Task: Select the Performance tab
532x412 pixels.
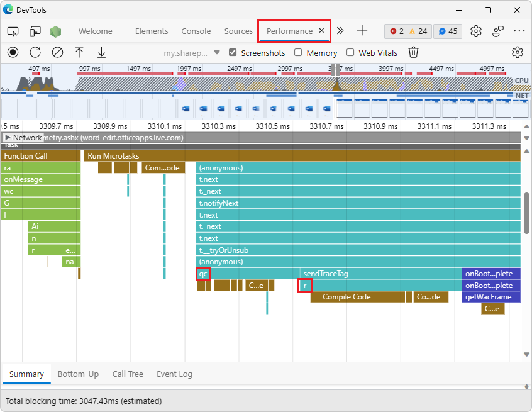Action: pos(289,31)
